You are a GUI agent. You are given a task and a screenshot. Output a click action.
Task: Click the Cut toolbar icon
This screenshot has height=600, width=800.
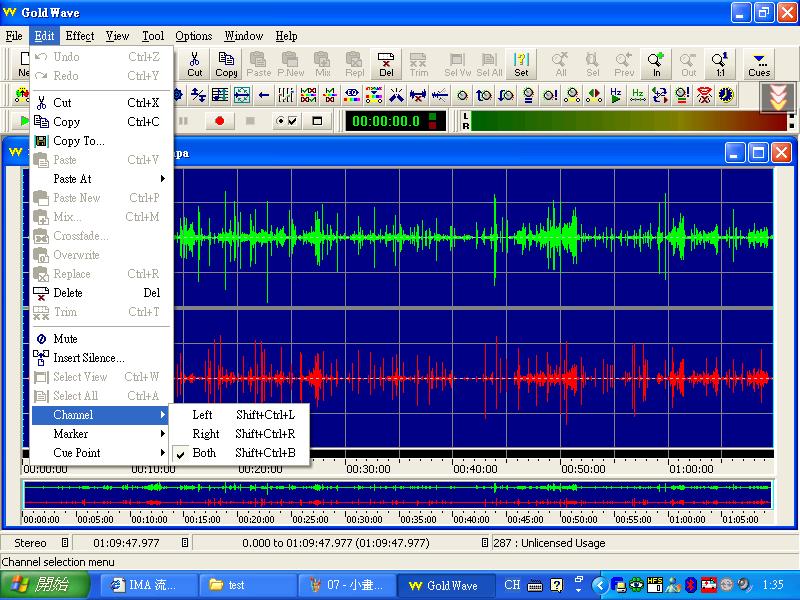pos(194,64)
